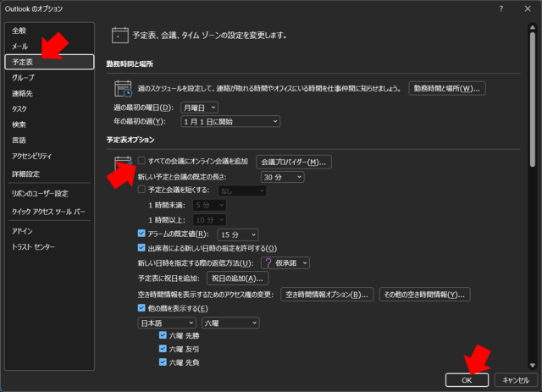Screen dimensions: 542x392
Task: Enable すべての会議にオンライン会議を追加 checkbox
Action: coord(142,161)
